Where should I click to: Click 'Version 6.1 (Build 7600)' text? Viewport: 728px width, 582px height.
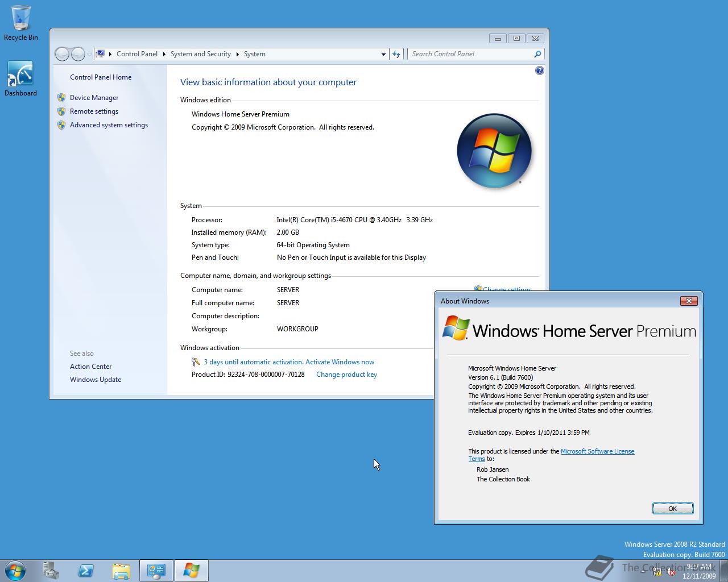pyautogui.click(x=500, y=377)
